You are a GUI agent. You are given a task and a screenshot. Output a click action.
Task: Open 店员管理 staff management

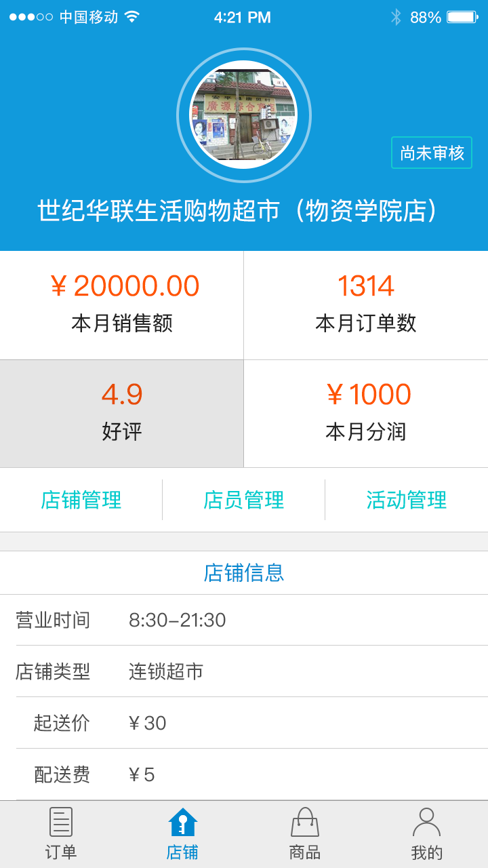(244, 500)
